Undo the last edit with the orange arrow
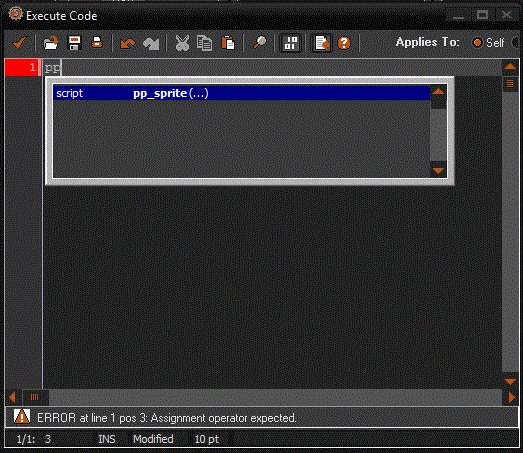 [x=127, y=43]
